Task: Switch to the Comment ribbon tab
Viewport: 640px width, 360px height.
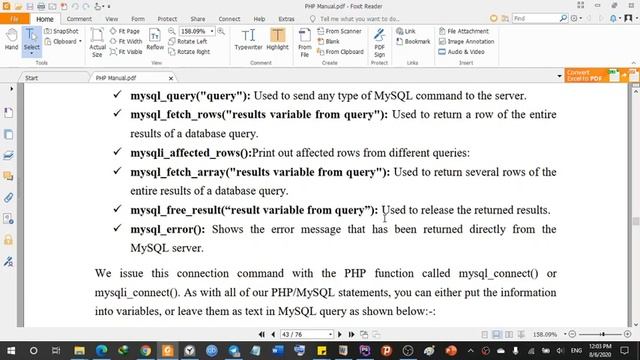Action: pyautogui.click(x=79, y=19)
